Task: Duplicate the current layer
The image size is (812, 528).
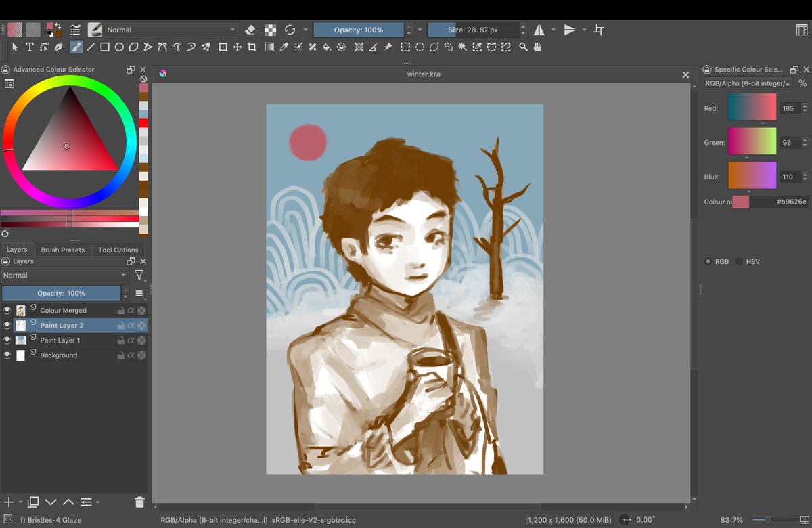Action: (34, 502)
